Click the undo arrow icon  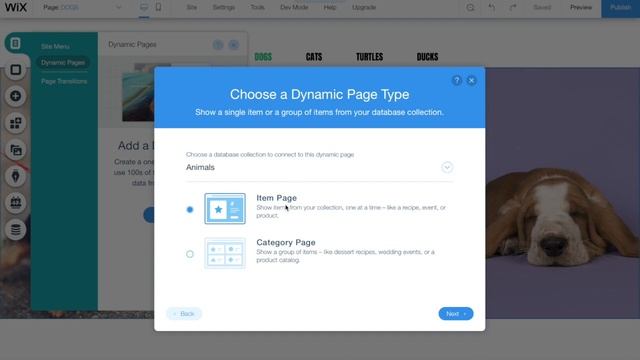tap(491, 7)
